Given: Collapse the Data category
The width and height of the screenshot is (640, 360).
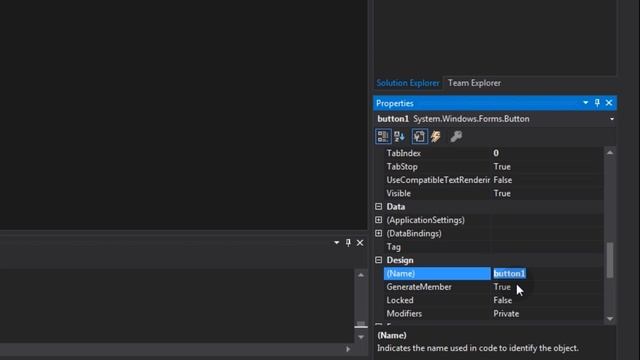Looking at the screenshot, I should [378, 207].
